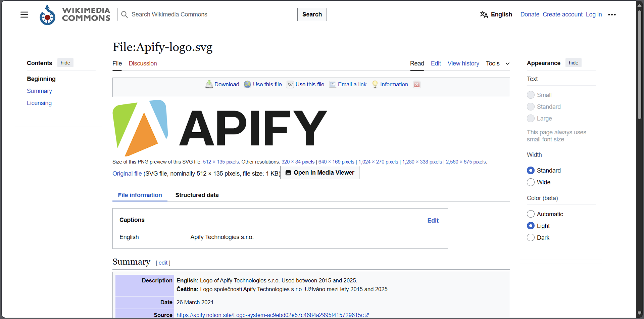Image resolution: width=644 pixels, height=319 pixels.
Task: Select Wide width option
Action: point(531,182)
